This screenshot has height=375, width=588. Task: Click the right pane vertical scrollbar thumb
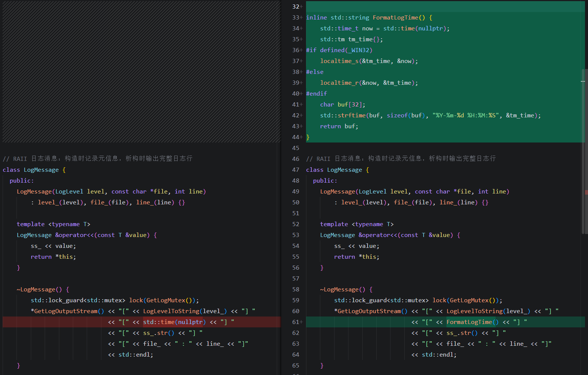(x=583, y=151)
